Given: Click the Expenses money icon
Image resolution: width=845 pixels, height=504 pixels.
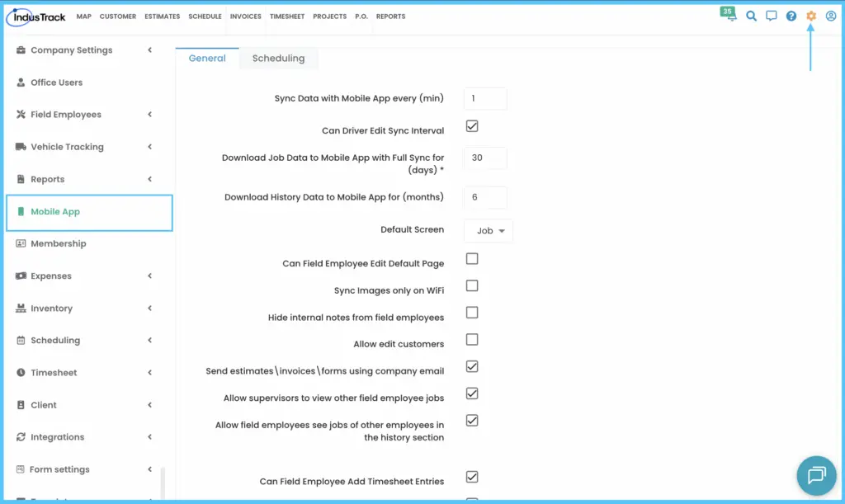Looking at the screenshot, I should coord(21,276).
